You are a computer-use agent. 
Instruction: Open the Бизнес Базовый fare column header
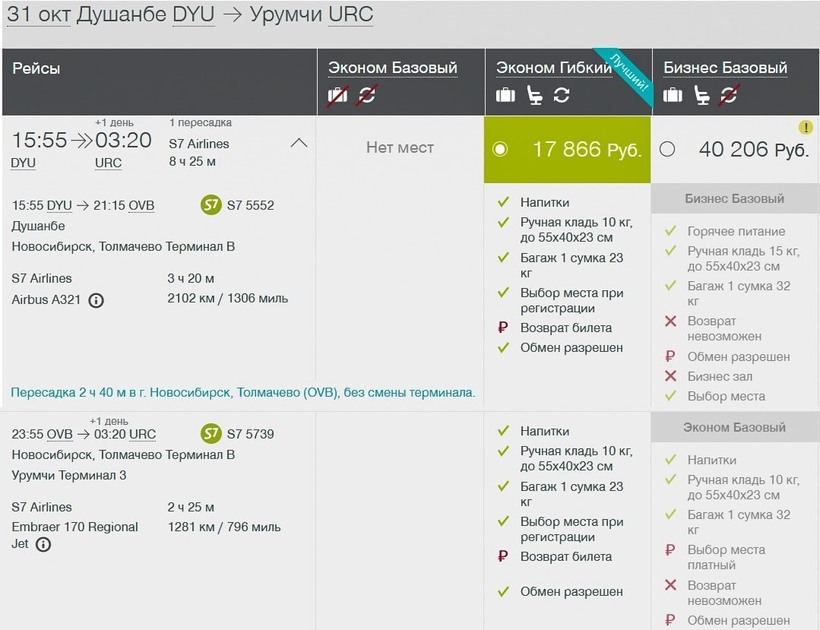[x=725, y=68]
